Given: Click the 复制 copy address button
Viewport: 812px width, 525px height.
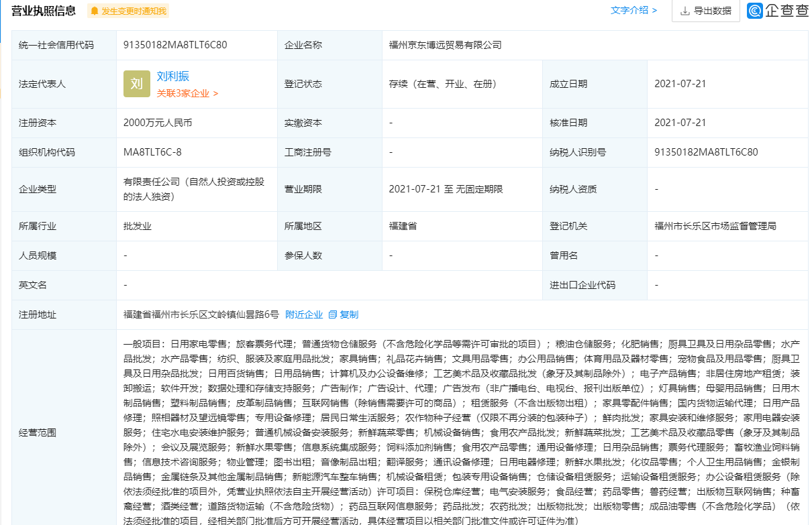Looking at the screenshot, I should point(349,314).
